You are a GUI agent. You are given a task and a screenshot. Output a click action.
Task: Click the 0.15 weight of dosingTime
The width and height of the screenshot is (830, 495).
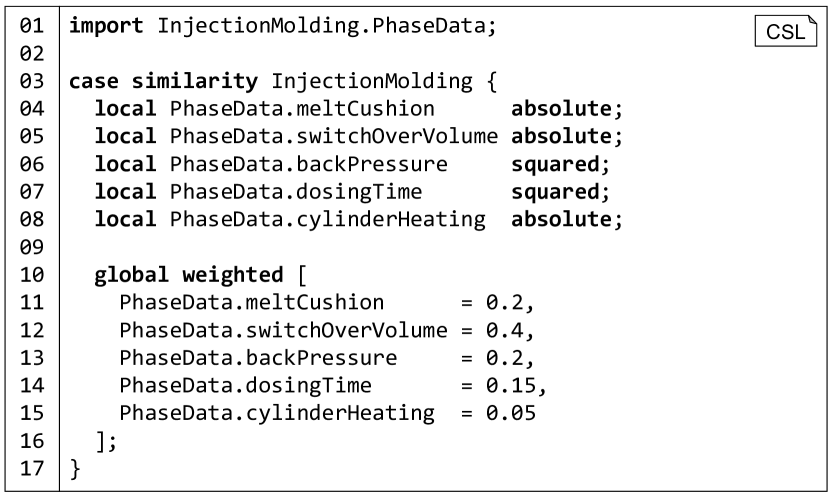point(511,386)
